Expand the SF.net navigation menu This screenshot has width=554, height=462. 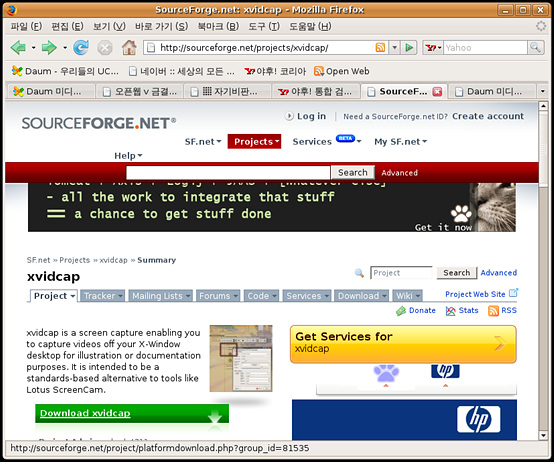(x=203, y=142)
